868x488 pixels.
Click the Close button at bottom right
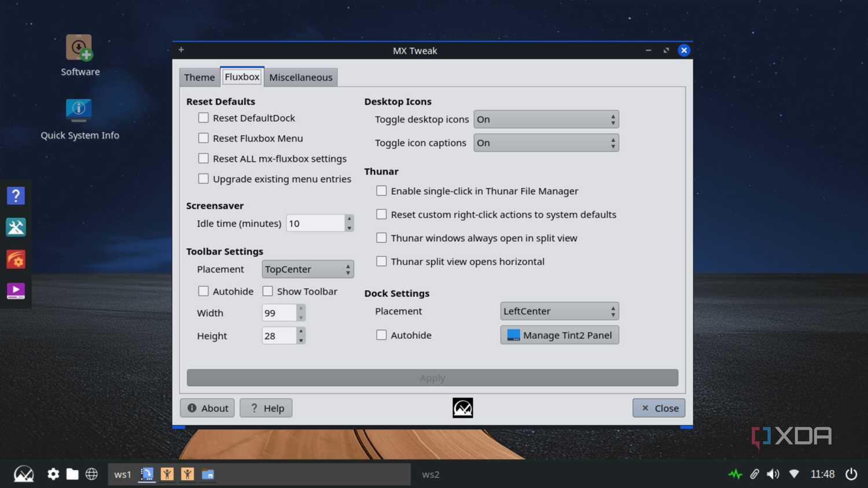coord(659,408)
